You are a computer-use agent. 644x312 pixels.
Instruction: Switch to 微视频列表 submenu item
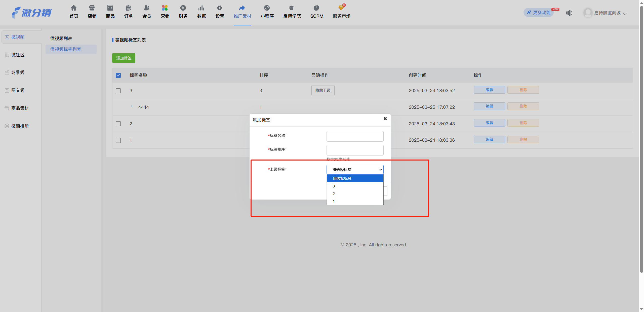pos(61,38)
